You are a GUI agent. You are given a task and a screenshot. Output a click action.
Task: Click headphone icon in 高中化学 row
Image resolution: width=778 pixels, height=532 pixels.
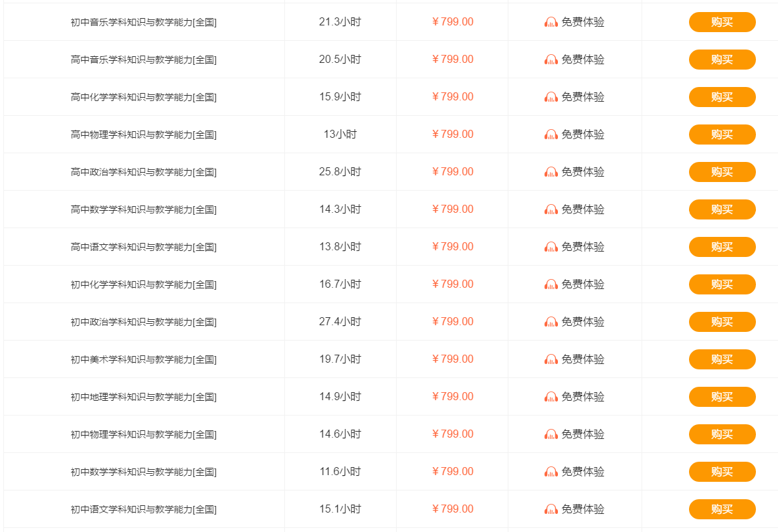pyautogui.click(x=551, y=97)
